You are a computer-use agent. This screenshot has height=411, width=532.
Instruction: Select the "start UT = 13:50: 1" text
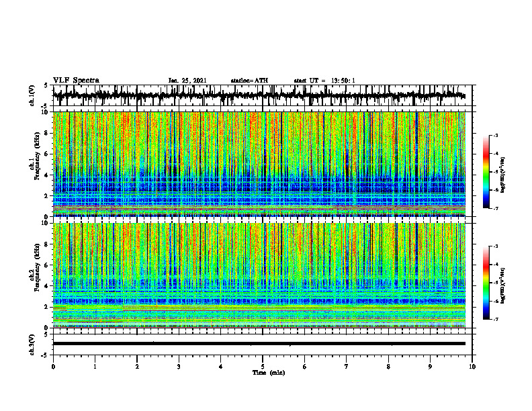324,81
